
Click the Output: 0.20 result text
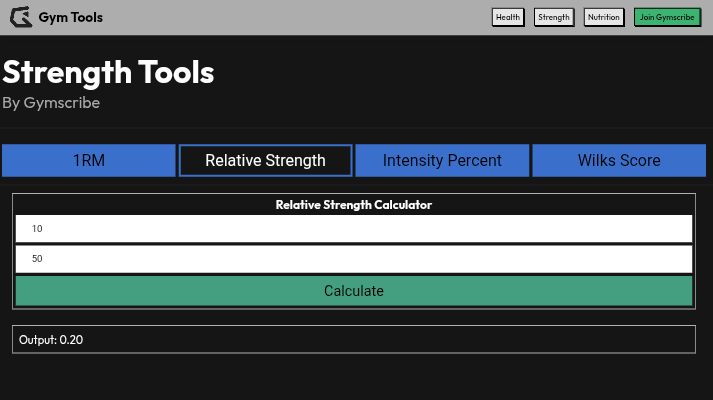51,340
